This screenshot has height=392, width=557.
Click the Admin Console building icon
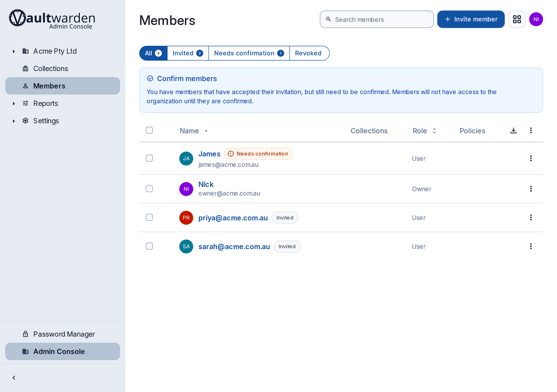pyautogui.click(x=26, y=351)
